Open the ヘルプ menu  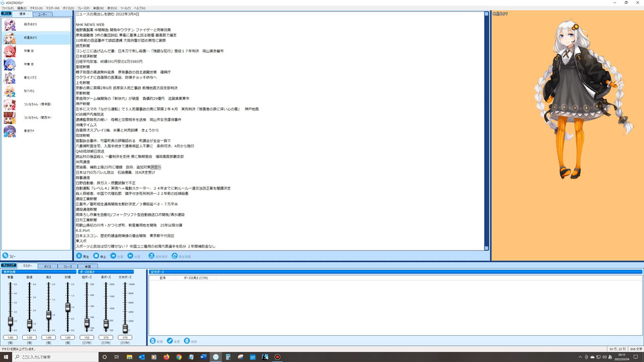click(x=140, y=8)
